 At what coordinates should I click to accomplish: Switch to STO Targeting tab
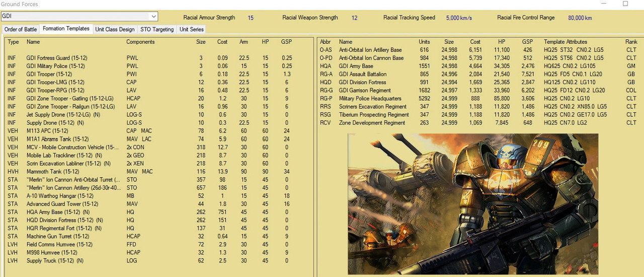click(x=157, y=29)
